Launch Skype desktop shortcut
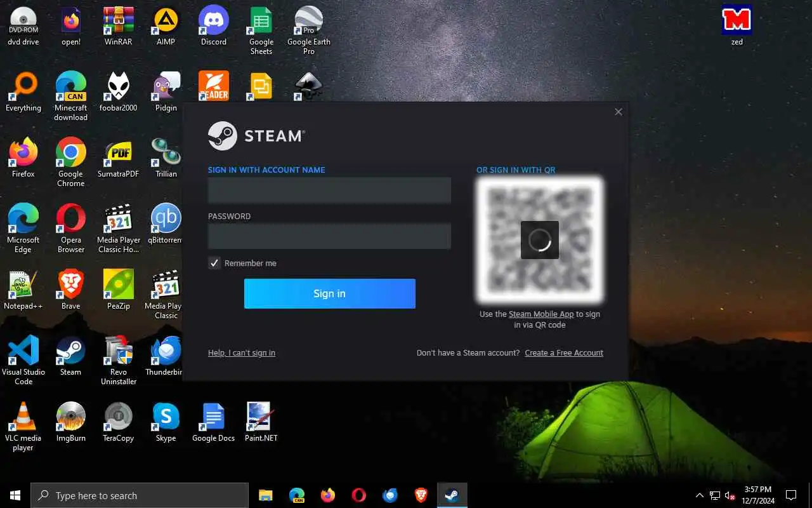Screen dimensions: 812x508 point(166,423)
